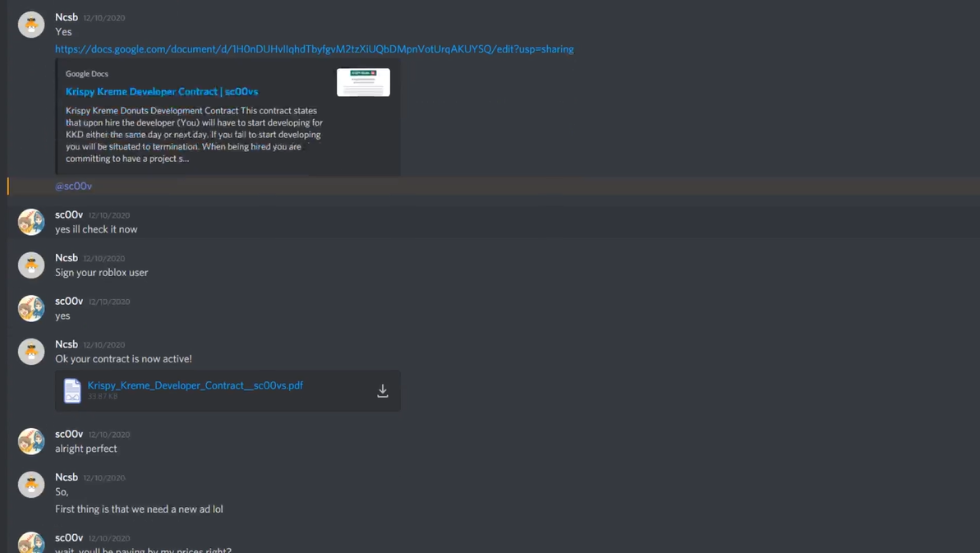This screenshot has width=980, height=553.
Task: Click Ncsb avatar beside 'So,' message
Action: 31,484
